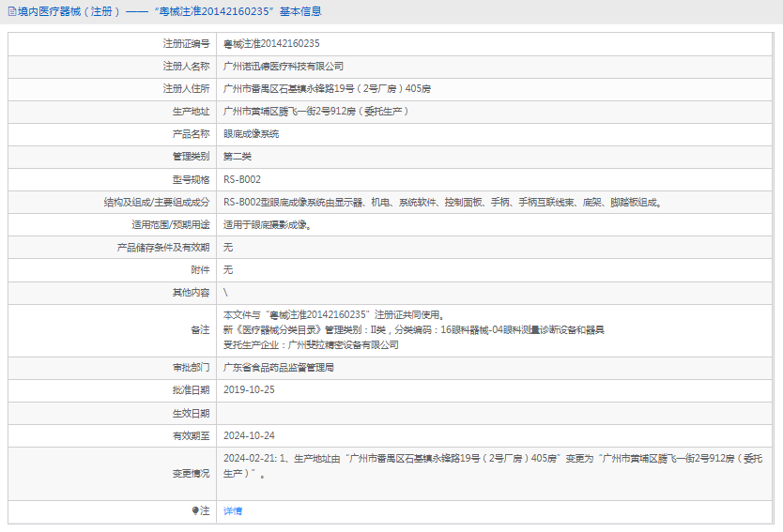Image resolution: width=783 pixels, height=532 pixels.
Task: Click the 批准日期 label
Action: [192, 390]
